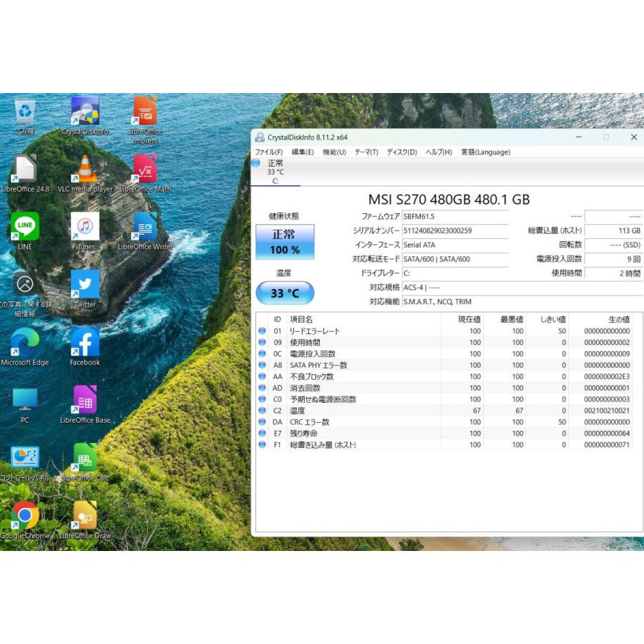Open the Recycle Bin icon
This screenshot has height=644, width=644.
pos(25,112)
